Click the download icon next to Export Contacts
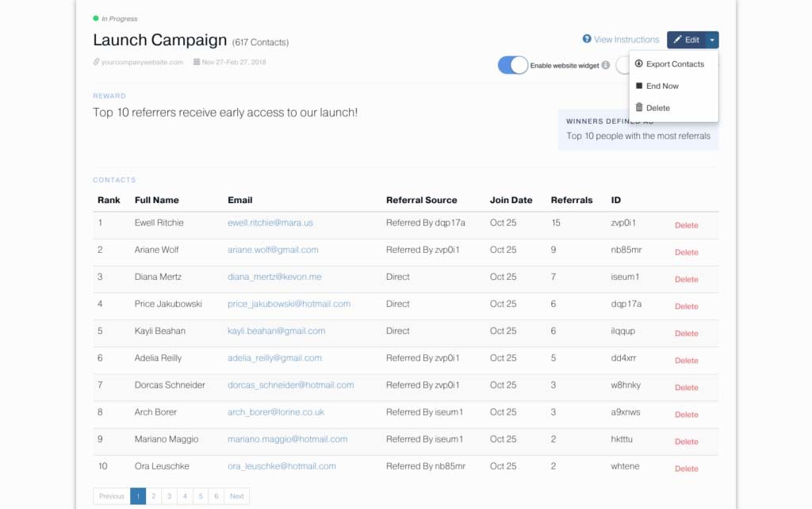 click(640, 63)
